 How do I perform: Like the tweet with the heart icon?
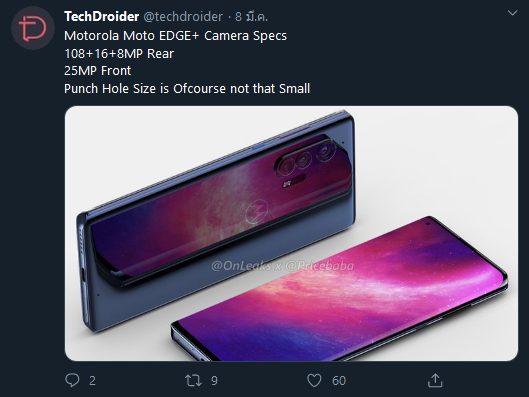314,380
